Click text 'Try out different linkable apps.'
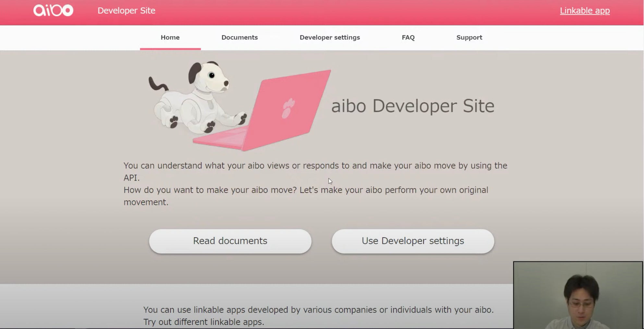 point(204,322)
